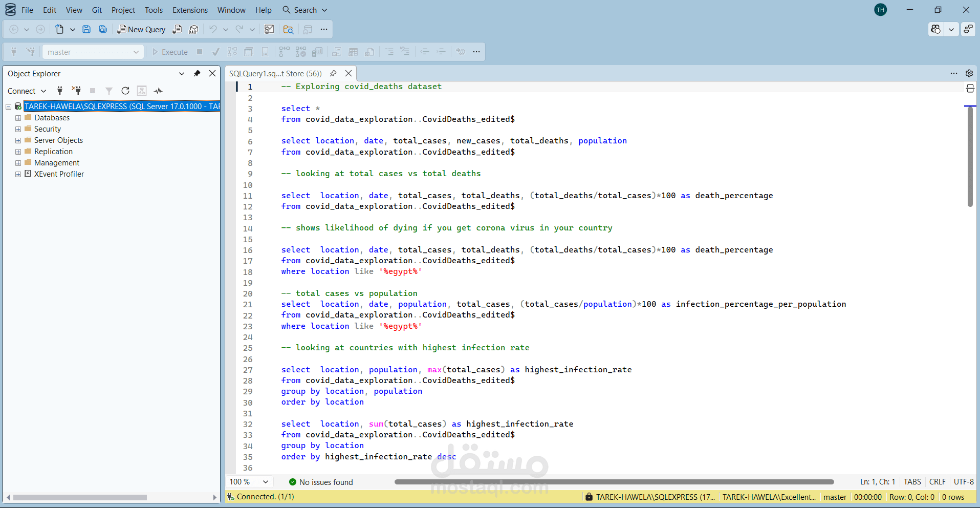The image size is (980, 508).
Task: Expand the Security folder node
Action: pyautogui.click(x=18, y=129)
